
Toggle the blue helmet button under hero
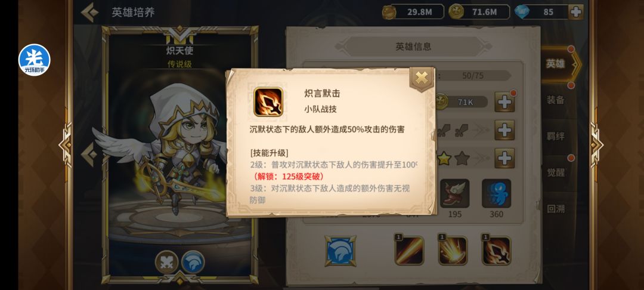coord(193,262)
